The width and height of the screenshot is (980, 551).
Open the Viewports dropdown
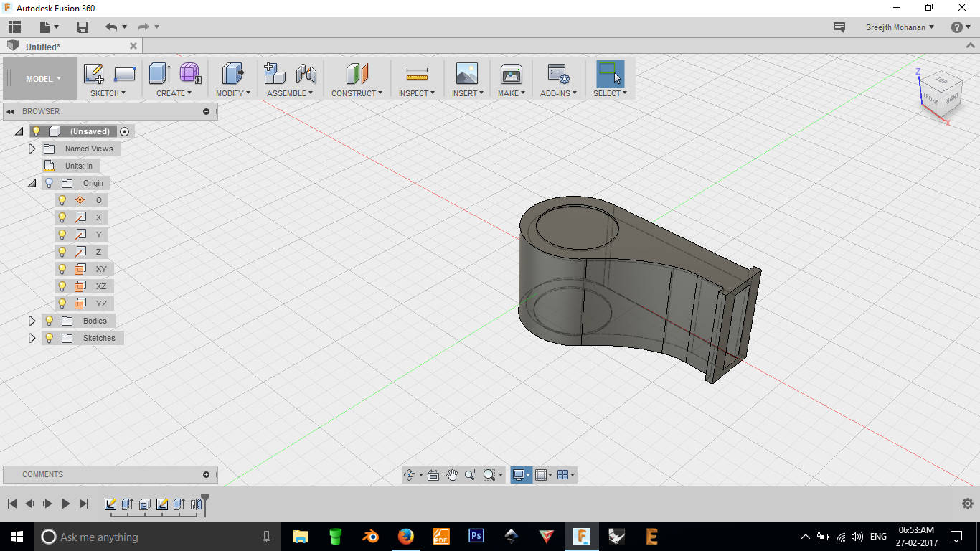(565, 475)
